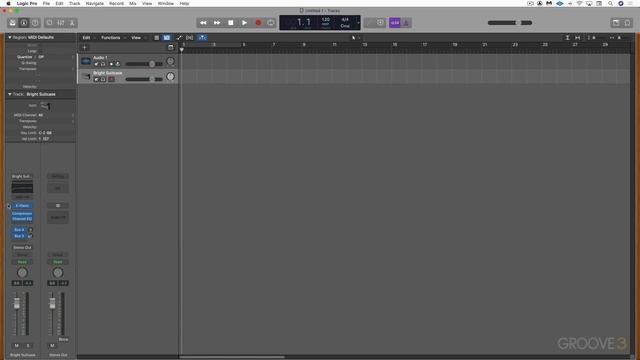640x360 pixels.
Task: Open the tracks area View menu
Action: (x=136, y=38)
